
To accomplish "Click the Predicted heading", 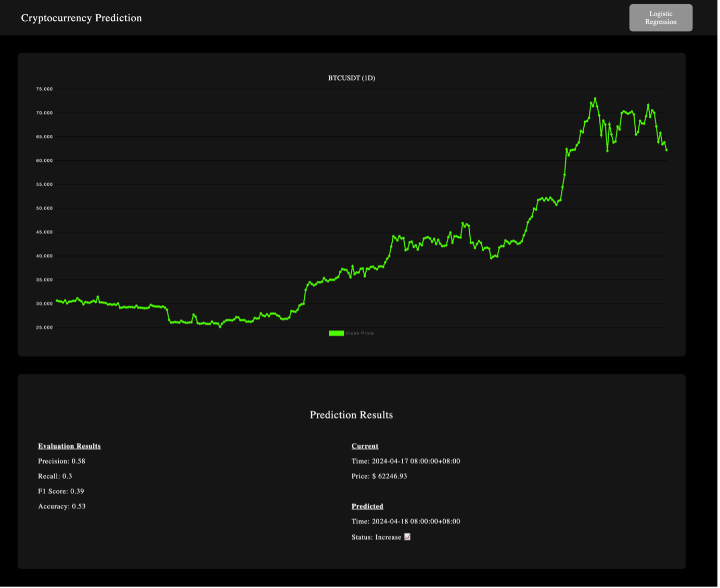I will coord(368,507).
